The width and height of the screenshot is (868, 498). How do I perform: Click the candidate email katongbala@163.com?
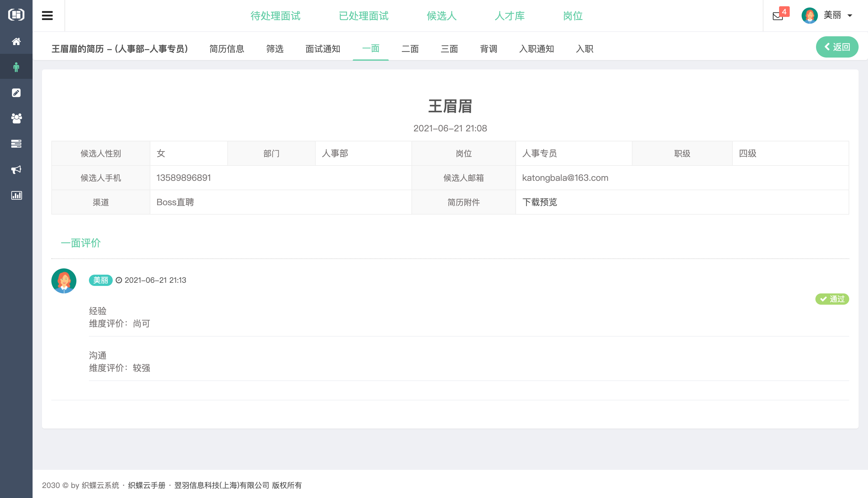coord(565,177)
